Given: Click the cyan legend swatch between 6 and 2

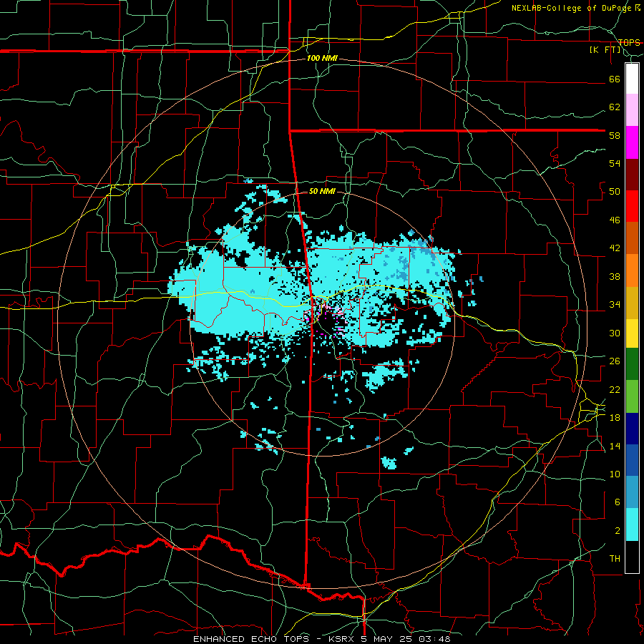Looking at the screenshot, I should (x=632, y=525).
